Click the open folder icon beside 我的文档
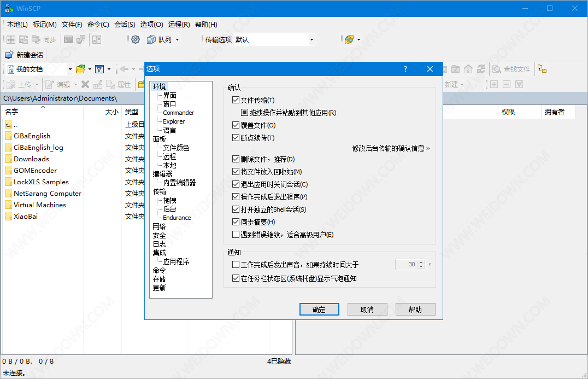Screen dimensions: 588x379 [x=80, y=69]
